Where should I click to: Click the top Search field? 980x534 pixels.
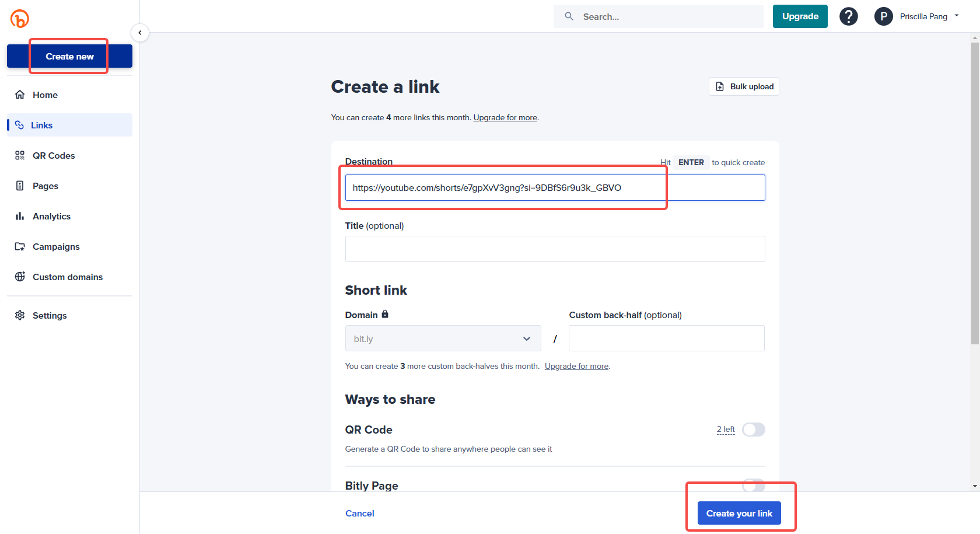(658, 16)
